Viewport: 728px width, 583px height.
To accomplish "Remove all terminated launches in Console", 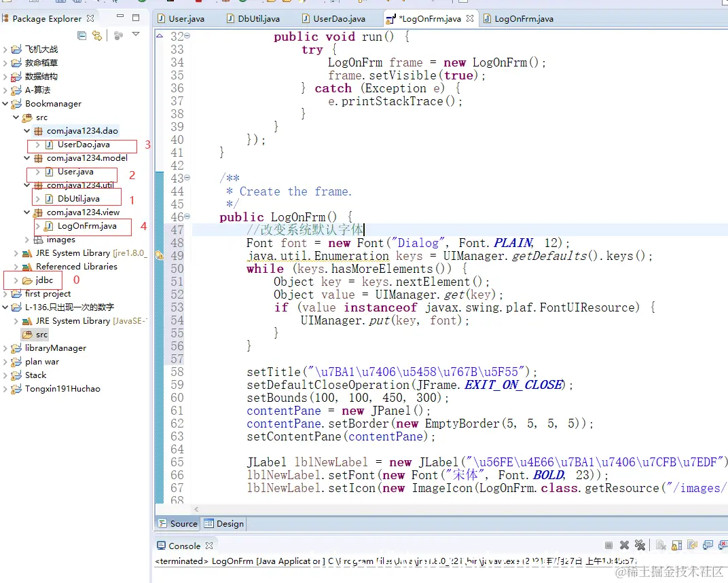I will pos(640,545).
